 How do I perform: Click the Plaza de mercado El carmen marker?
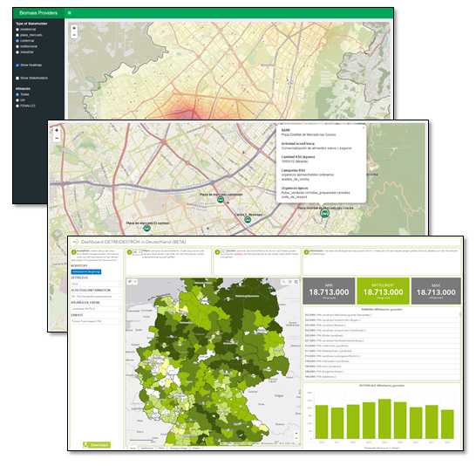147,228
